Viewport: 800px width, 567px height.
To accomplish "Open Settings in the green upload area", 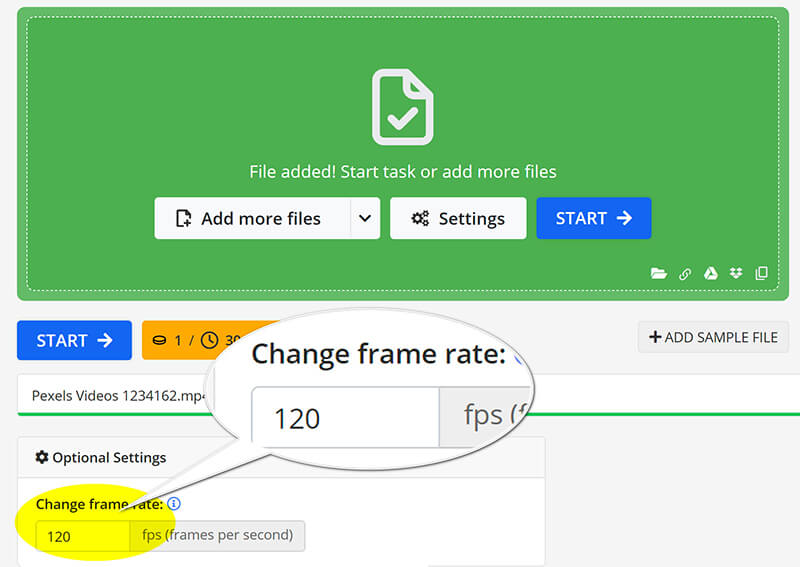I will [458, 218].
